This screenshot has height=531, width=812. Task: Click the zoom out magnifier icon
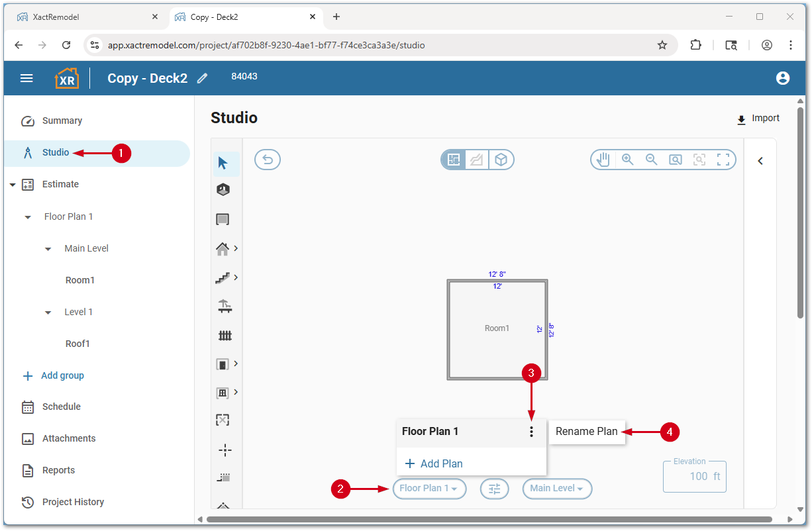coord(651,160)
